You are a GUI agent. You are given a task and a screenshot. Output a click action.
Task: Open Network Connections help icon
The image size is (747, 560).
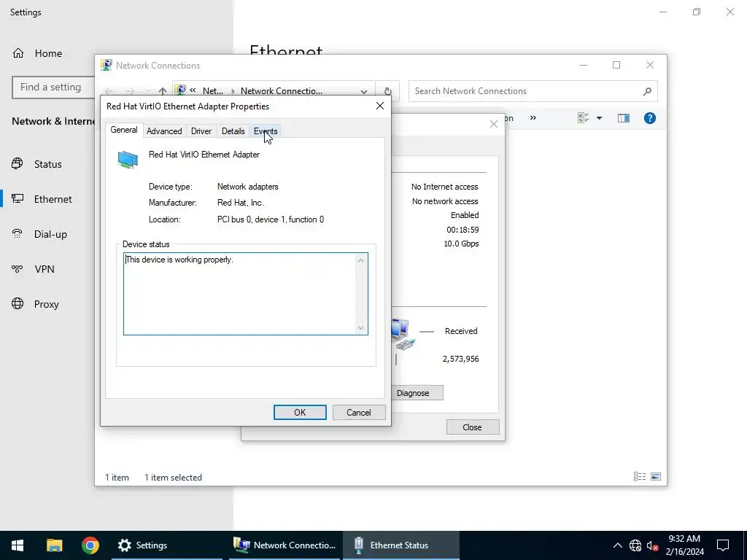pos(650,118)
